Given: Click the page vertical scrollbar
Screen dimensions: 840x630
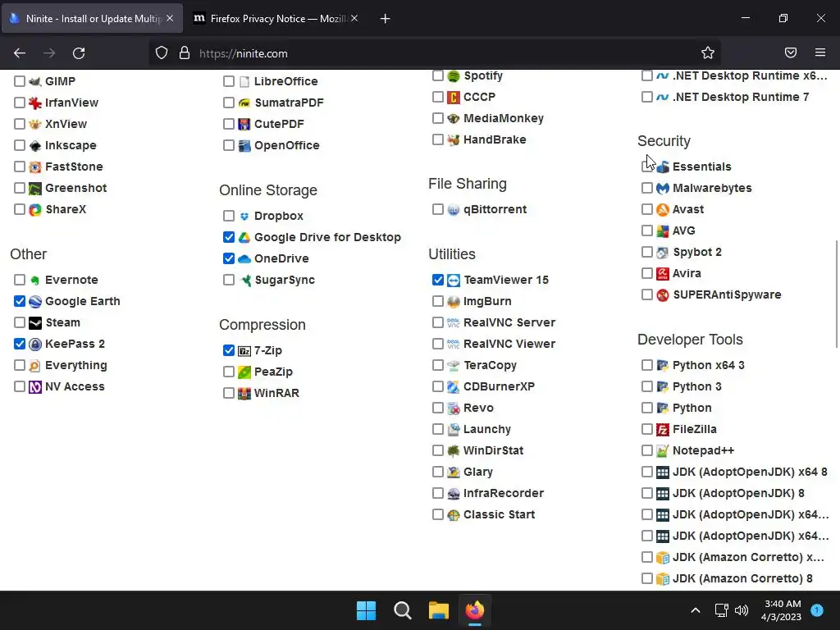Looking at the screenshot, I should point(836,294).
